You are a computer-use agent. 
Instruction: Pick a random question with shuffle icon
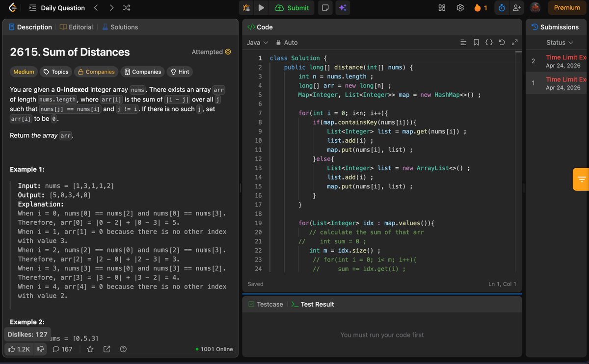[127, 8]
